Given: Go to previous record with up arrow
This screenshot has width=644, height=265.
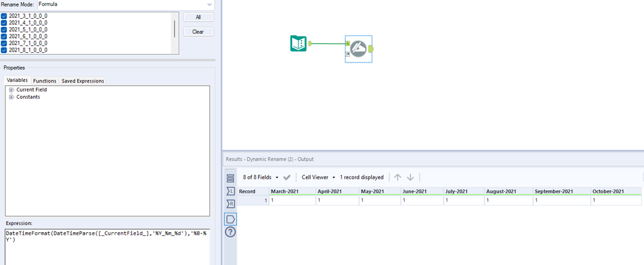Looking at the screenshot, I should click(397, 177).
